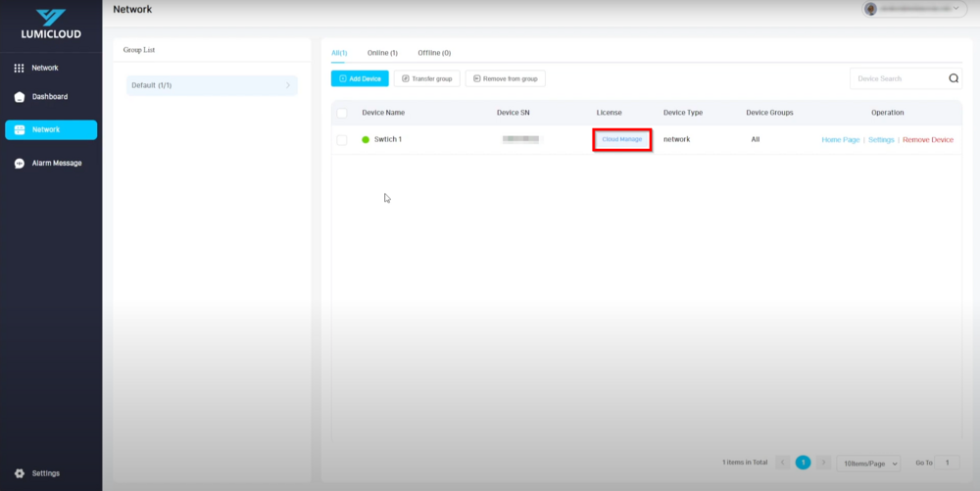
Task: Click the LumiCloud logo
Action: [50, 24]
